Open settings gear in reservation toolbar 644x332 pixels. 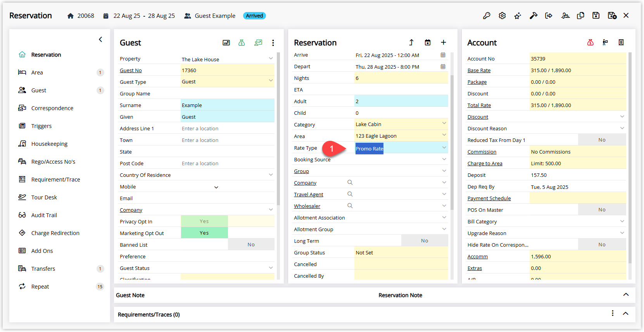(x=502, y=16)
